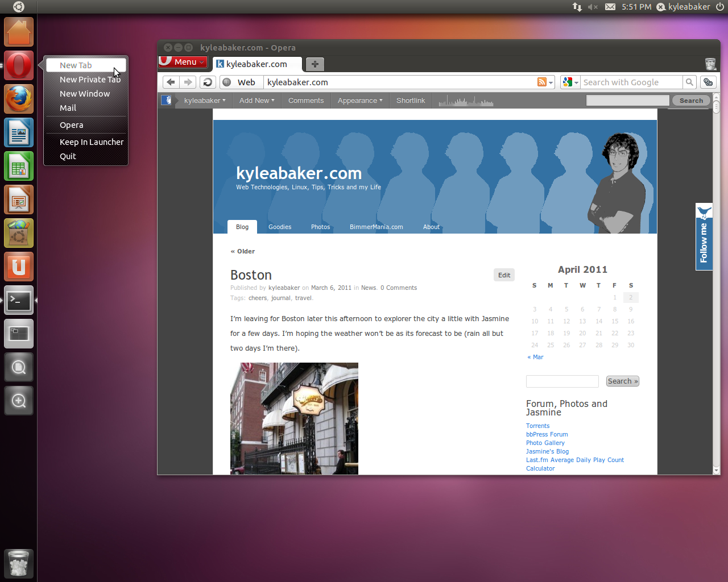Click the back navigation arrow in Opera
This screenshot has width=728, height=582.
[x=170, y=82]
